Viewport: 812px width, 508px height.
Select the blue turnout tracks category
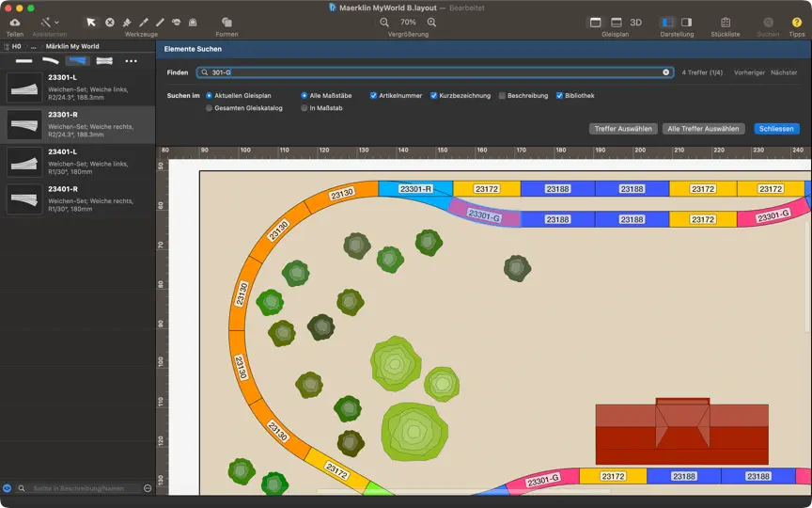(x=78, y=60)
